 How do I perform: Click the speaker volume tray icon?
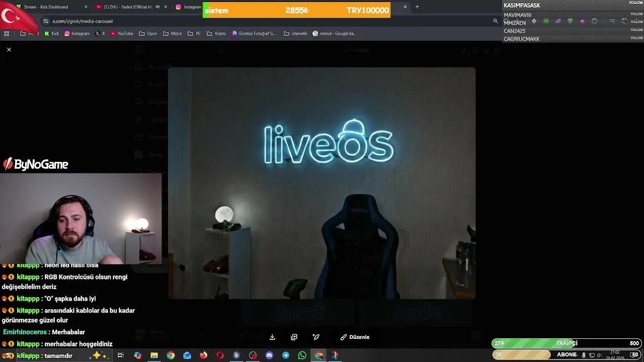[x=599, y=355]
